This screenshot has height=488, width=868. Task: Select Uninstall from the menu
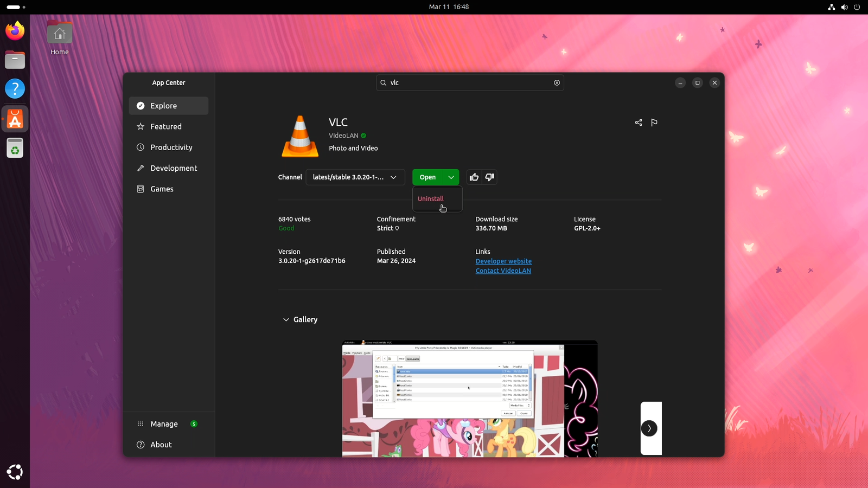click(x=430, y=198)
